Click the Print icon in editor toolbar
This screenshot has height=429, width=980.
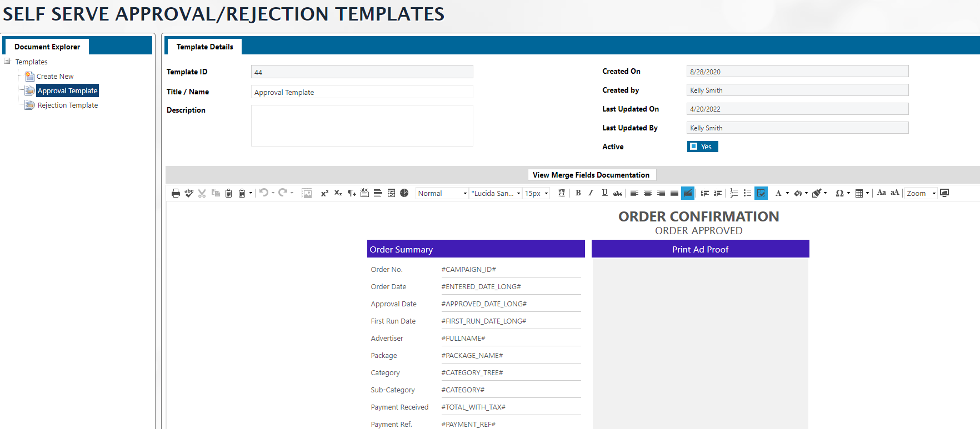pyautogui.click(x=176, y=193)
